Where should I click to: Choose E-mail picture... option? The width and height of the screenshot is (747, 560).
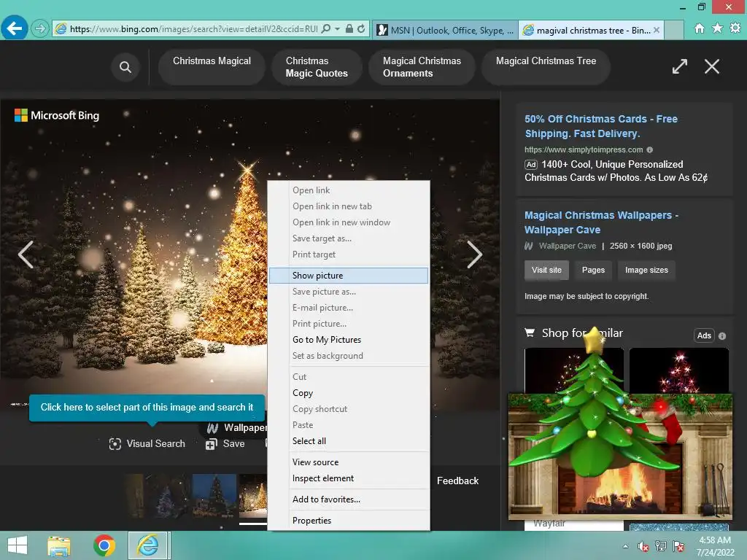[349, 308]
